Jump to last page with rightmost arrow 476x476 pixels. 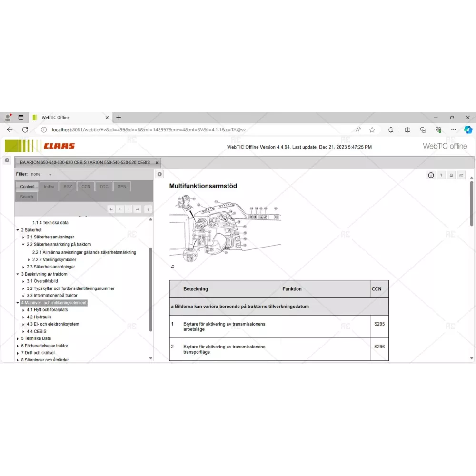[137, 209]
